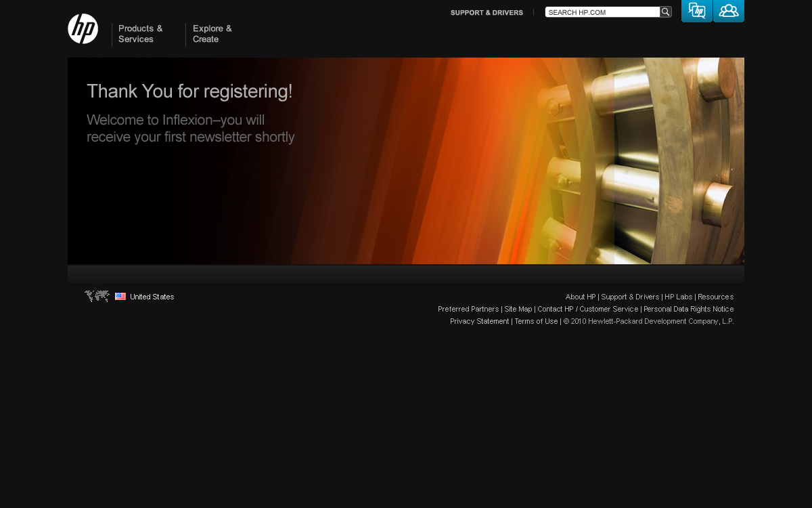Click the search magnifier icon
Viewport: 812px width, 508px height.
coord(666,12)
